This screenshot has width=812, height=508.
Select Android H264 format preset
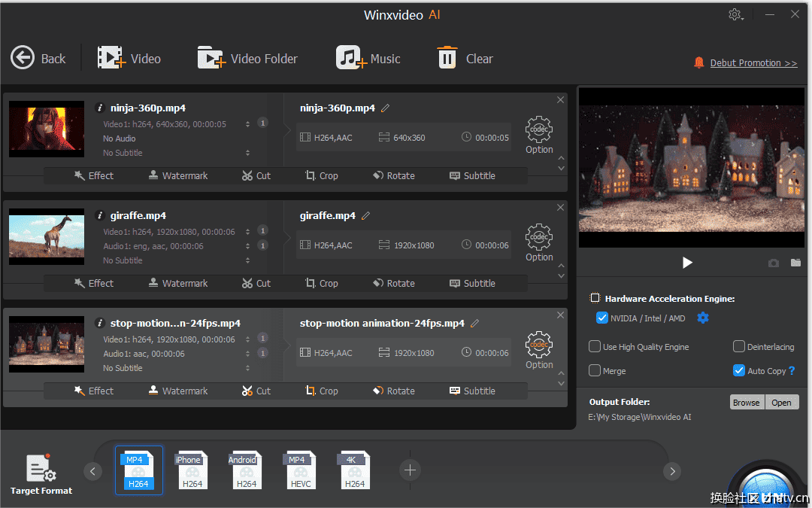tap(246, 470)
